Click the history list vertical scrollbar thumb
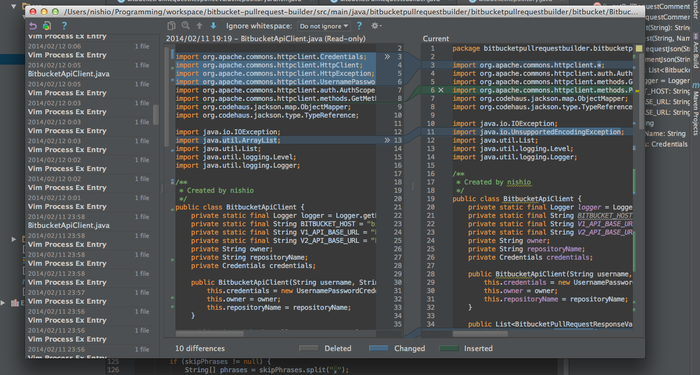Screen dimensions: 700x375 [x=156, y=115]
